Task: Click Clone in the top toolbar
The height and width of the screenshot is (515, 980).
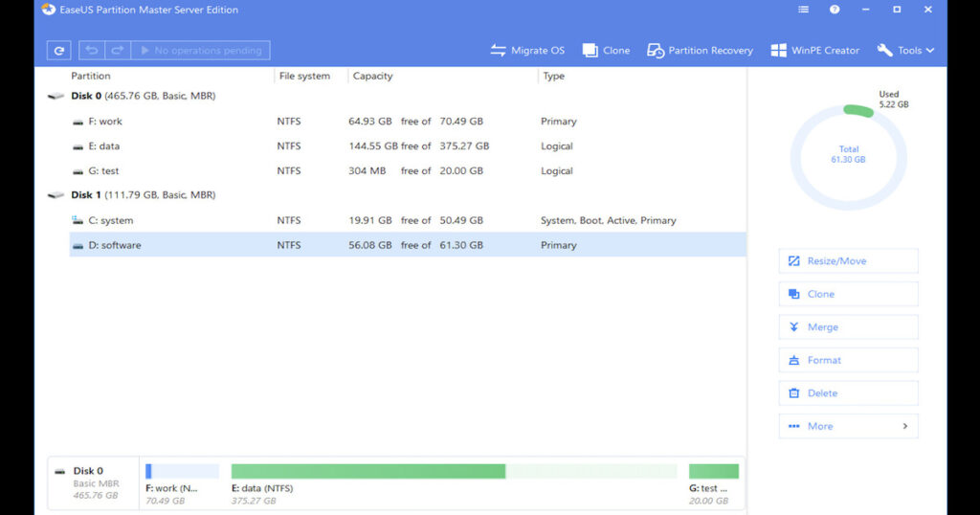Action: tap(606, 51)
